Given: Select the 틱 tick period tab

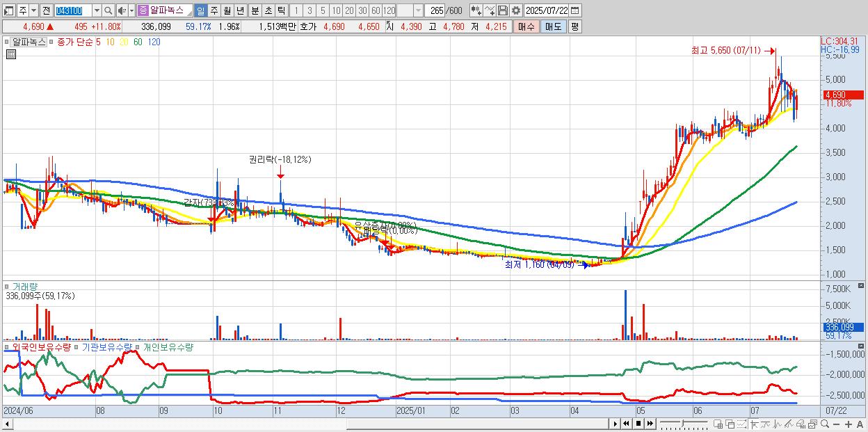Looking at the screenshot, I should click(x=281, y=10).
